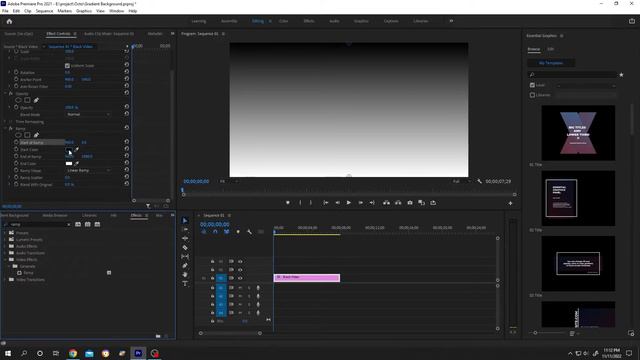Image resolution: width=640 pixels, height=360 pixels.
Task: Export frame with the camera icon
Action: click(x=410, y=202)
